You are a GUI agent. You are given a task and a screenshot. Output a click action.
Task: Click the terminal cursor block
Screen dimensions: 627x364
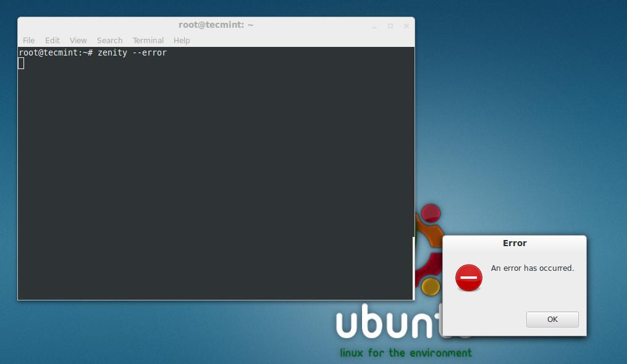pos(21,63)
